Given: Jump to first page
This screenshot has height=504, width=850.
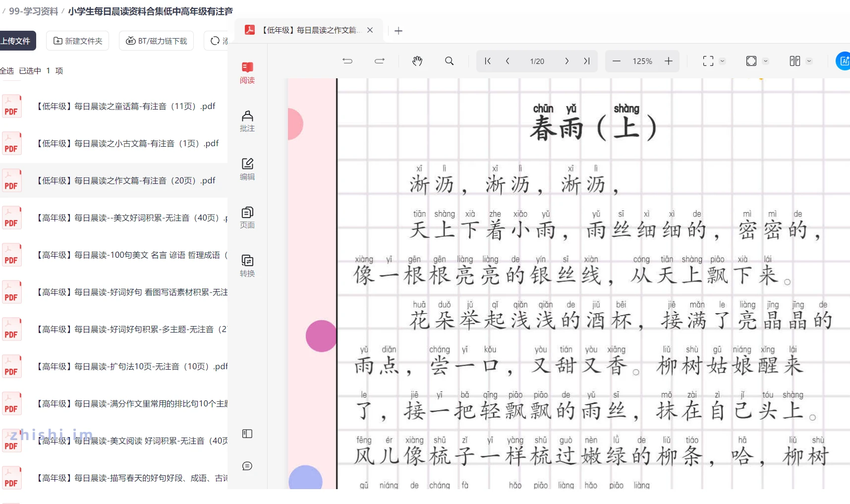Looking at the screenshot, I should point(488,61).
